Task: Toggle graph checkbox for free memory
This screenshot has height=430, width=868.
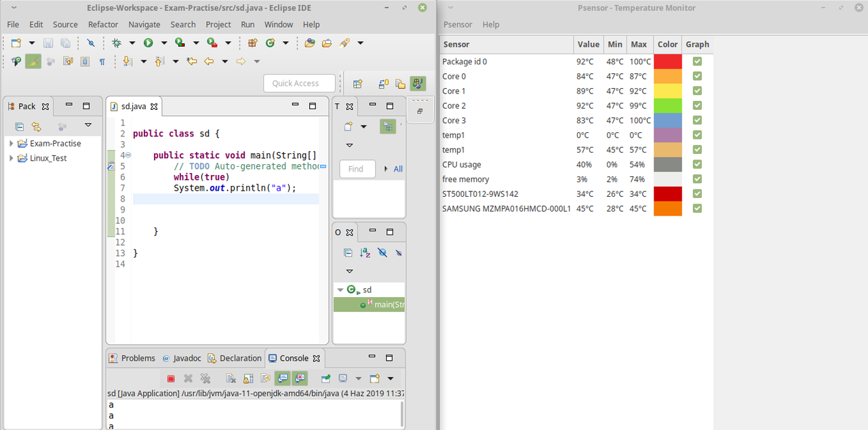Action: [x=697, y=179]
